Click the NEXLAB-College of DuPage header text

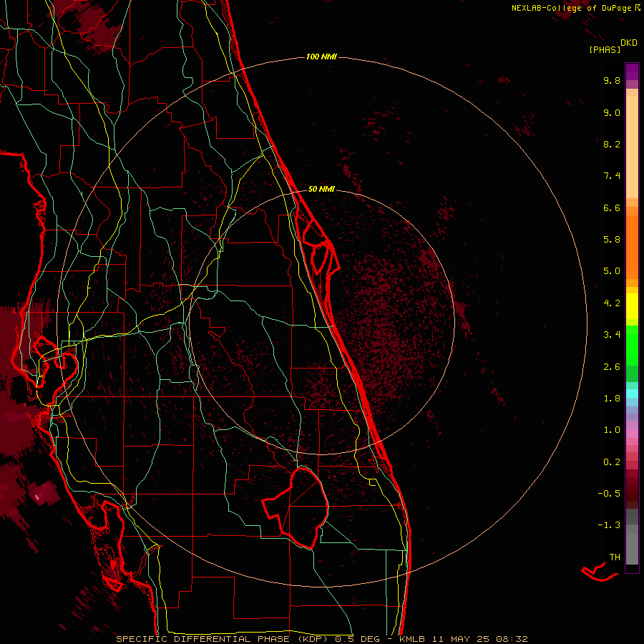coord(571,8)
